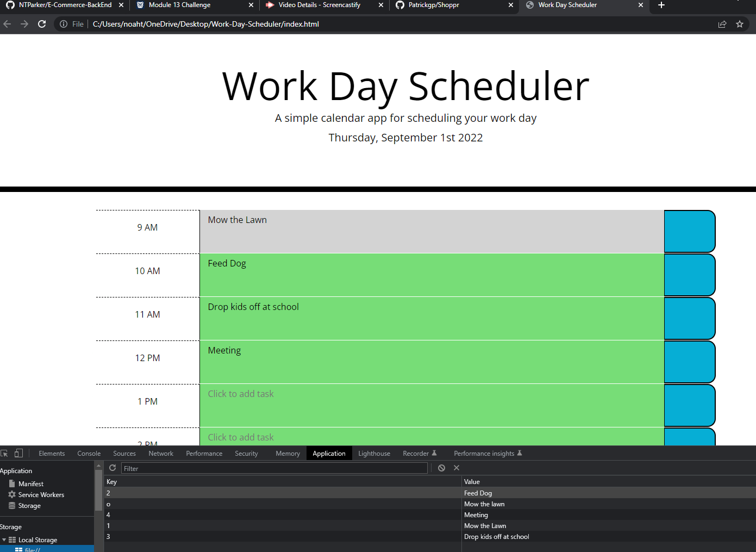Open the Performance insights tab
Image resolution: width=756 pixels, height=552 pixels.
click(x=488, y=453)
